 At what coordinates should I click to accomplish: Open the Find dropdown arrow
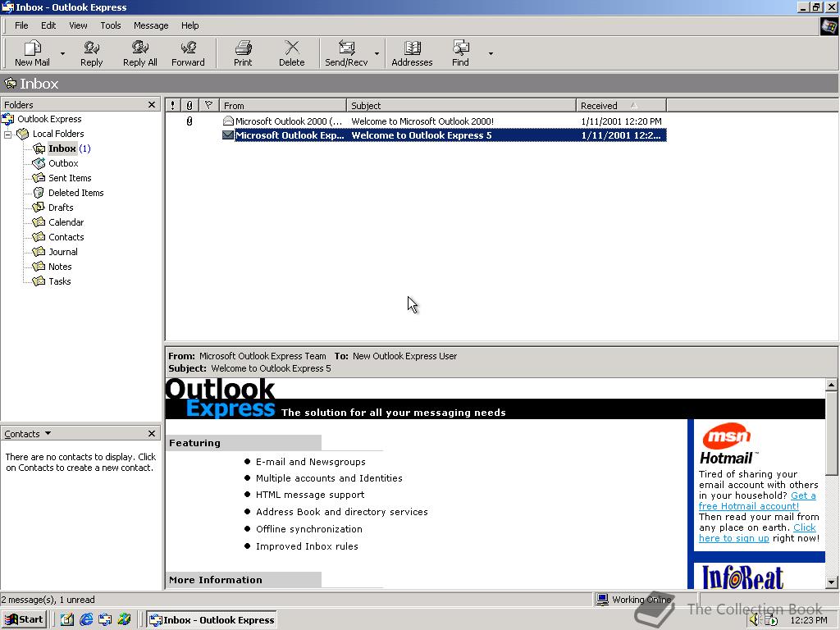coord(491,53)
